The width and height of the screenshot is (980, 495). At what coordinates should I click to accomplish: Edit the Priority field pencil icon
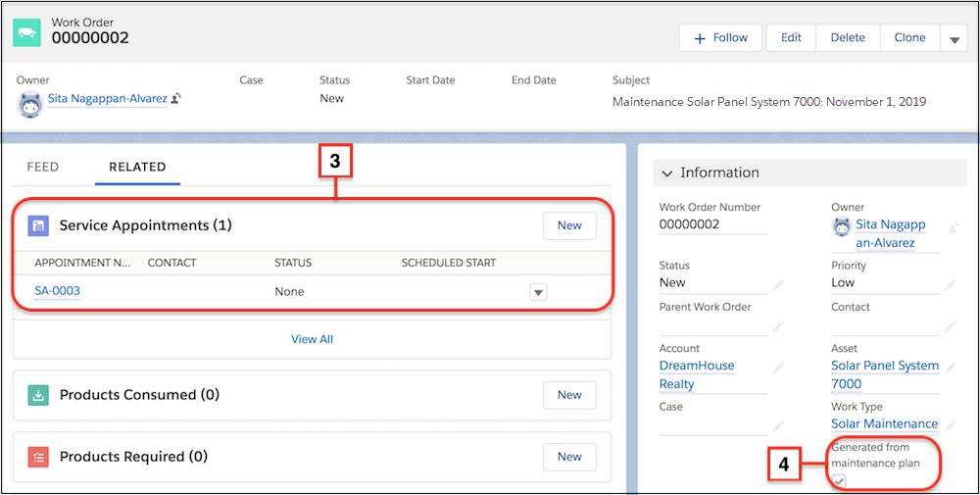pyautogui.click(x=950, y=285)
